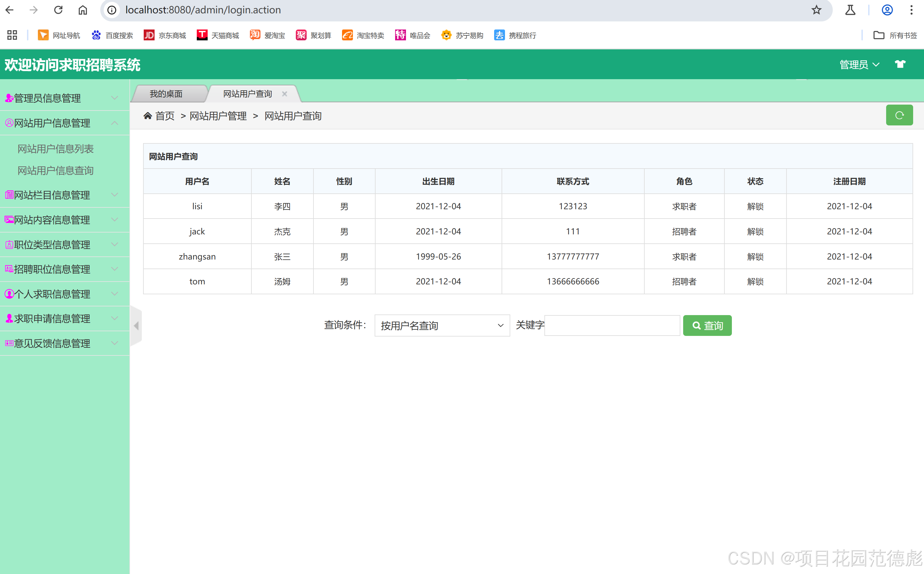Open browser profile account icon

[x=887, y=10]
